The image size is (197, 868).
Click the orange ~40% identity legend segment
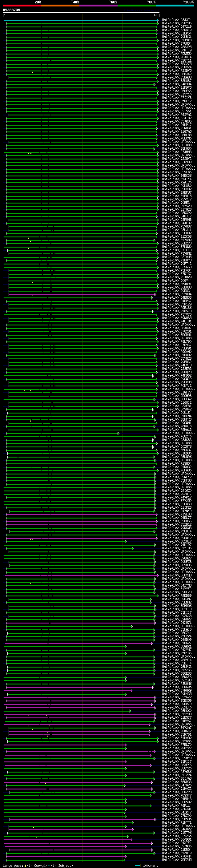60,6
